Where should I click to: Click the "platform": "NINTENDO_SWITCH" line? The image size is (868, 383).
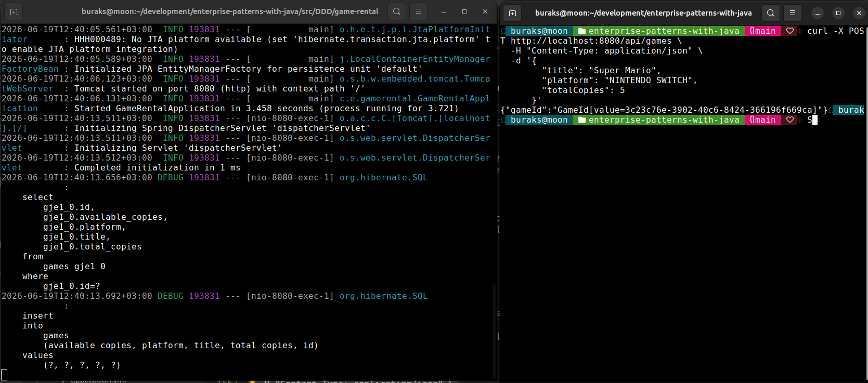point(619,81)
